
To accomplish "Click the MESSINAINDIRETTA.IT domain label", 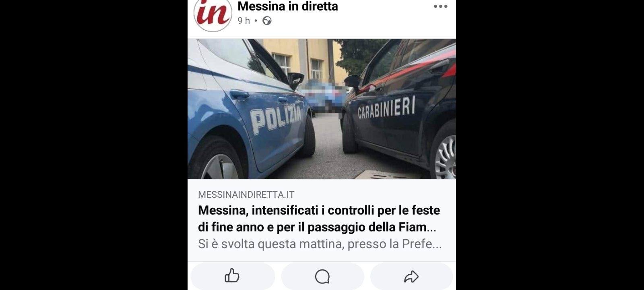I will (x=246, y=195).
